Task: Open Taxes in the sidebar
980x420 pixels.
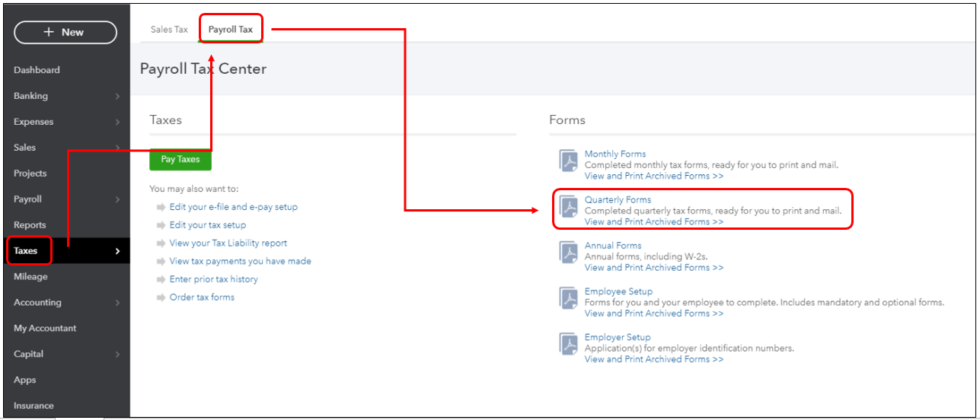Action: coord(26,251)
